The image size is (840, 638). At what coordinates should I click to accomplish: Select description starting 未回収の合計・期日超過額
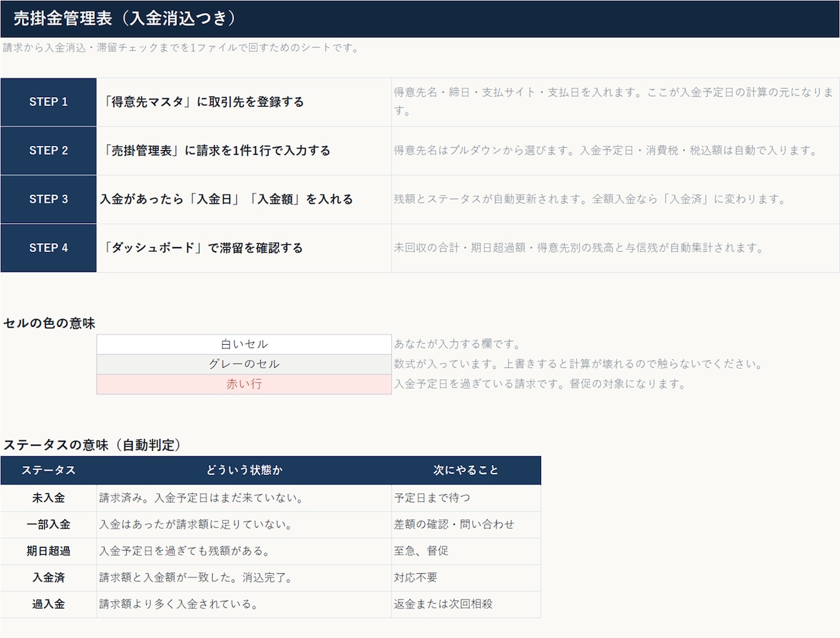tap(616, 248)
